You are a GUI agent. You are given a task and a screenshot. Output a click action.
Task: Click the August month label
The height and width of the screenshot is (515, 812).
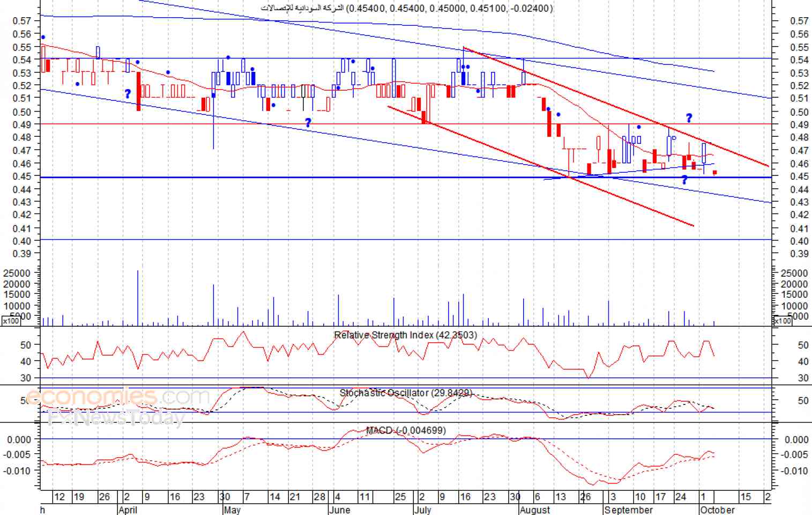click(535, 510)
